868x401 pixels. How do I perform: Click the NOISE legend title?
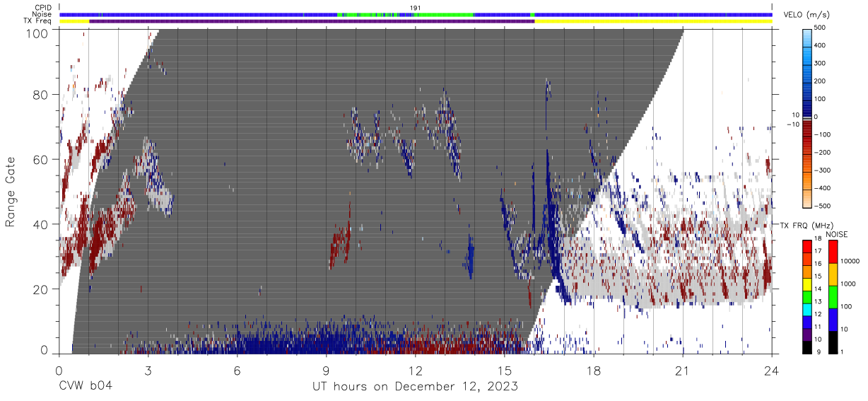coord(837,233)
